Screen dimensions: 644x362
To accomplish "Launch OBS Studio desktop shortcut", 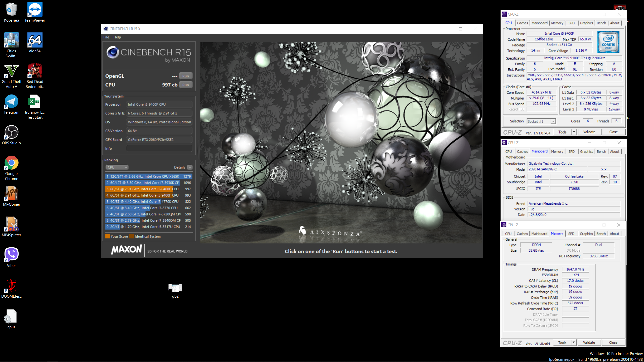I will point(11,135).
